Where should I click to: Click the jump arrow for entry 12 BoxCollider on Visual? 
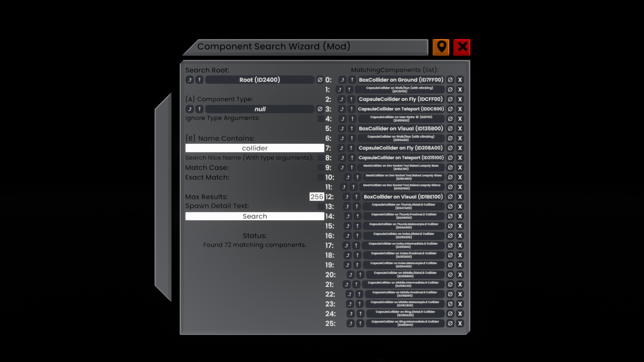346,197
